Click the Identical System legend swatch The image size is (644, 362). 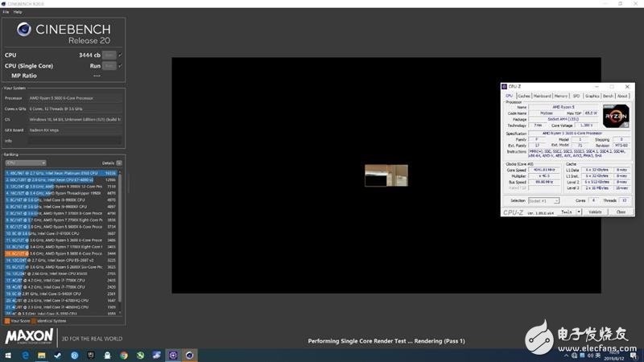[x=34, y=321]
